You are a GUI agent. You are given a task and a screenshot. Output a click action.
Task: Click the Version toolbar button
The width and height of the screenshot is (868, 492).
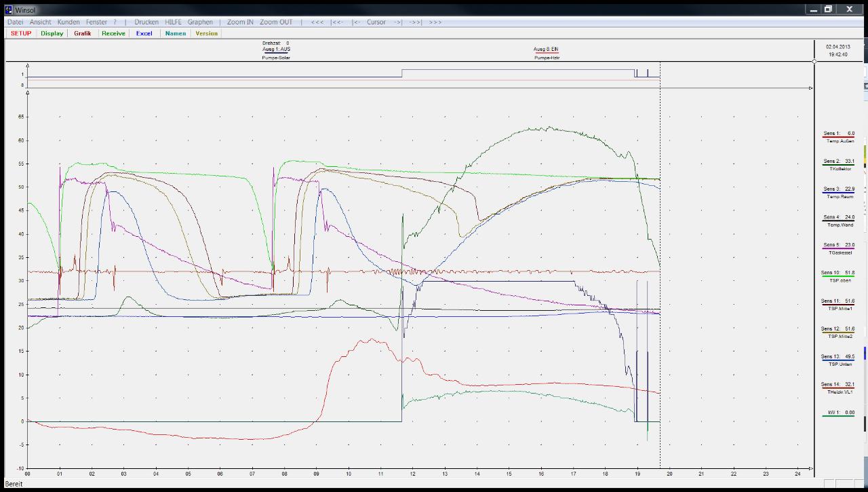coord(207,33)
